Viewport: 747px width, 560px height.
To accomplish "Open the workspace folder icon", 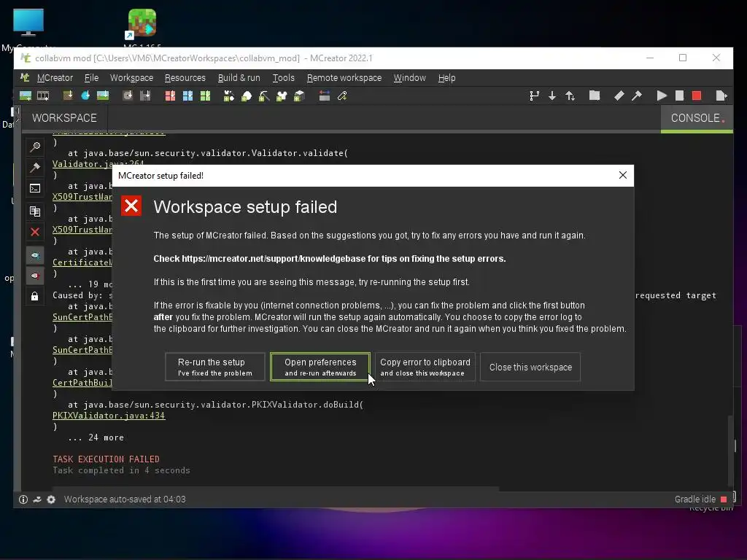I will point(595,96).
